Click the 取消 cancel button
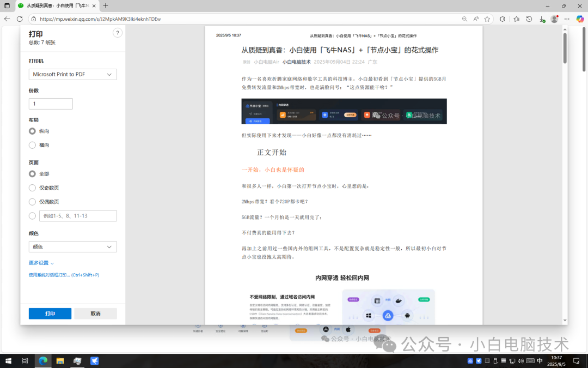 coord(96,313)
